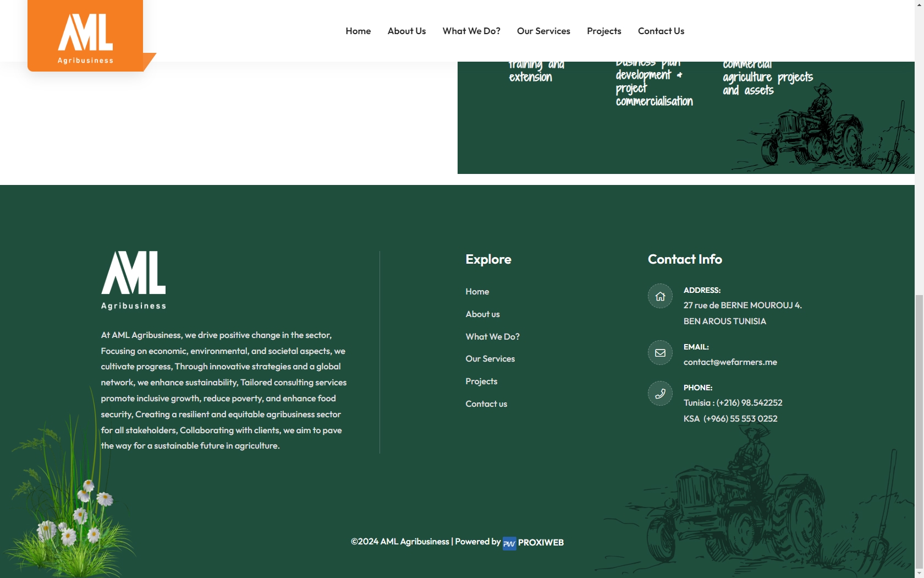This screenshot has height=578, width=924.
Task: Click the 'training and extension' handwritten text
Action: tap(536, 72)
